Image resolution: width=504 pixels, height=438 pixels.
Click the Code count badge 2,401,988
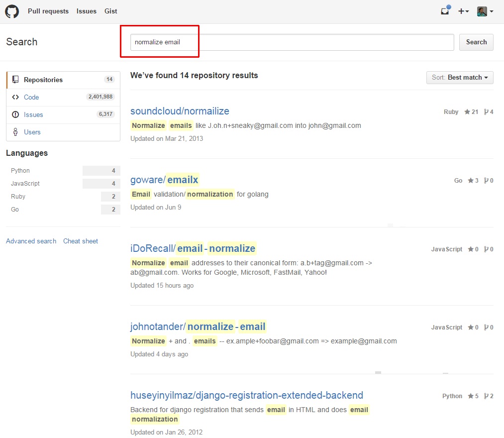(x=101, y=97)
